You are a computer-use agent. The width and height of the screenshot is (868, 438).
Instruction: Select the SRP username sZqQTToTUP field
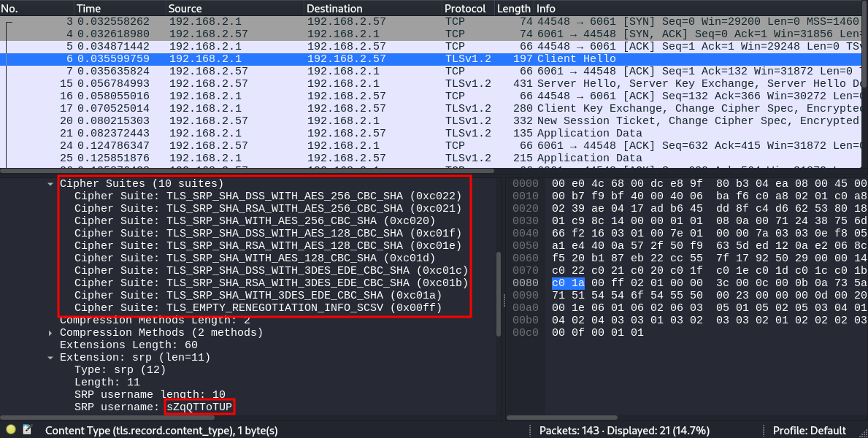(x=199, y=407)
